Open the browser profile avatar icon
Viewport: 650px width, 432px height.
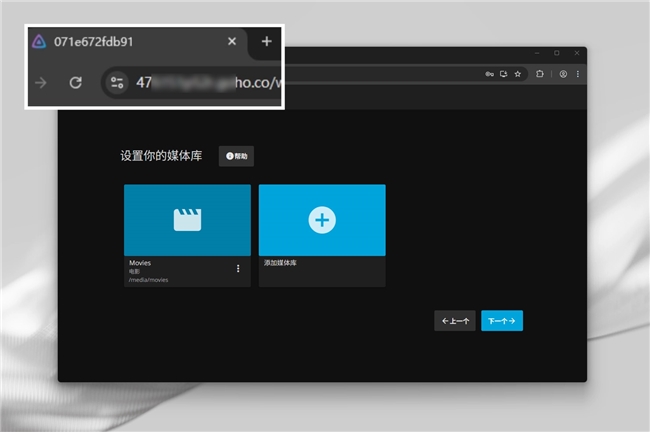pyautogui.click(x=563, y=74)
